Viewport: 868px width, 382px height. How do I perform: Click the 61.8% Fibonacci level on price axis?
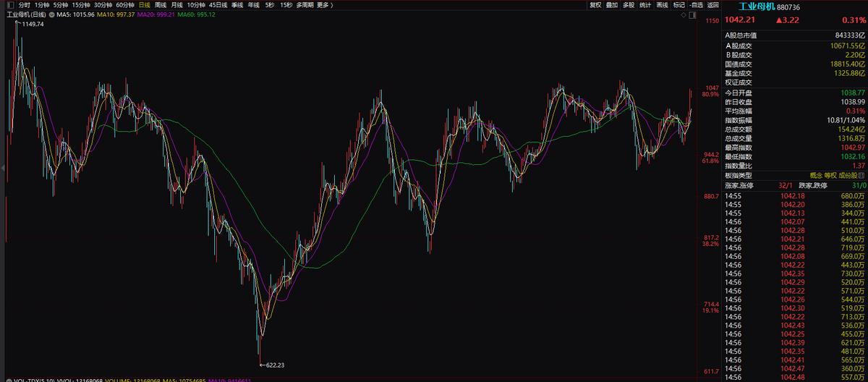pyautogui.click(x=710, y=161)
